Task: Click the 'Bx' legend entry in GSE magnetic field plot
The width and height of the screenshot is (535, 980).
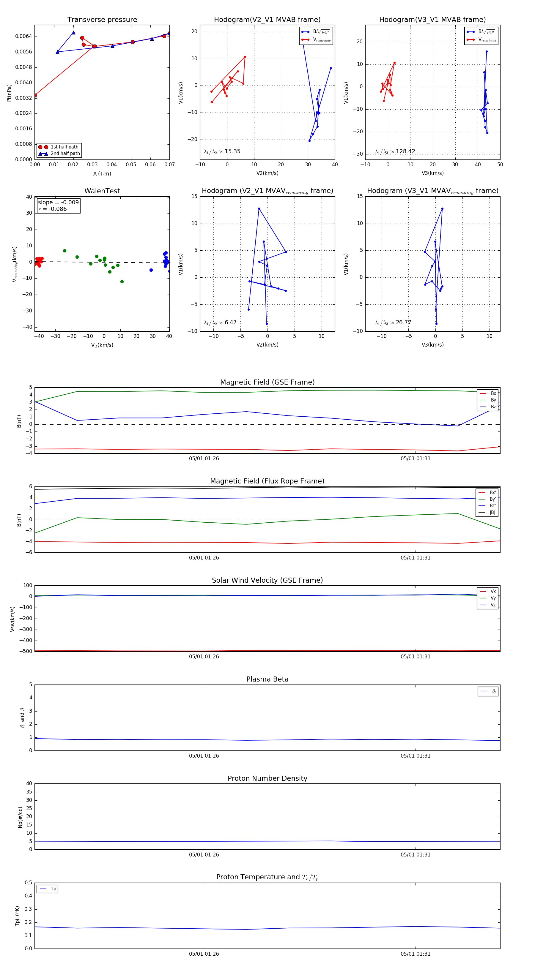Action: click(x=488, y=393)
